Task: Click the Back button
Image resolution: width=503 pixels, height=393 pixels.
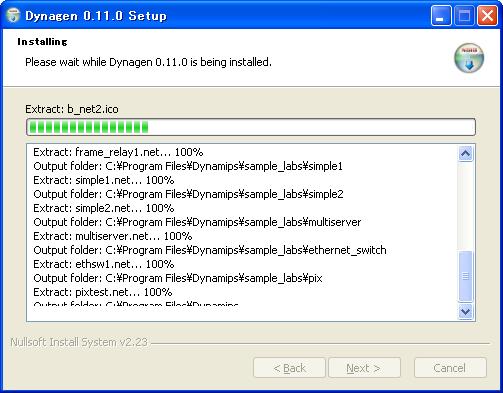Action: 289,368
